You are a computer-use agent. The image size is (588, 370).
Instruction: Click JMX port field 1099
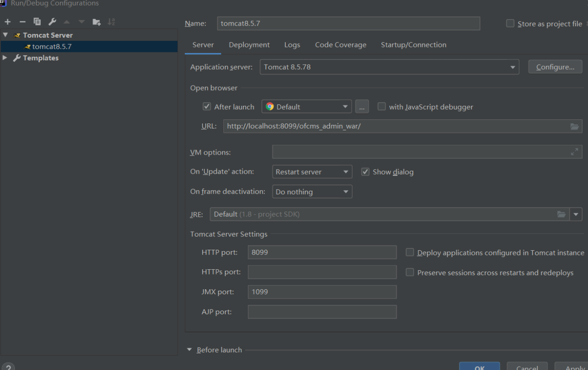pos(322,292)
